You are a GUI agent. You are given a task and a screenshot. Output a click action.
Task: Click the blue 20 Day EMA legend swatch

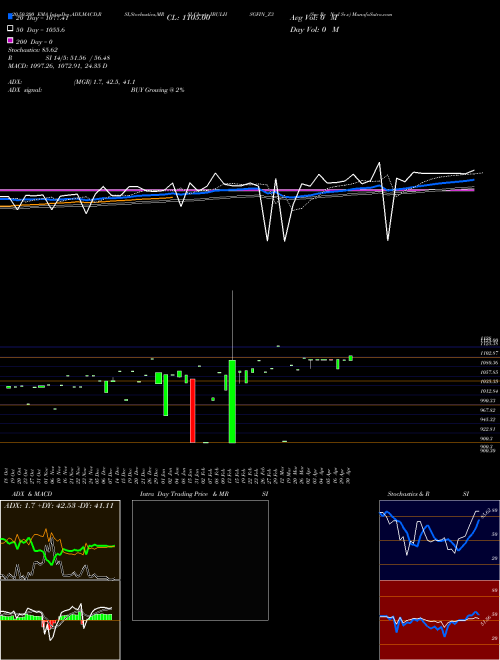pos(10,17)
